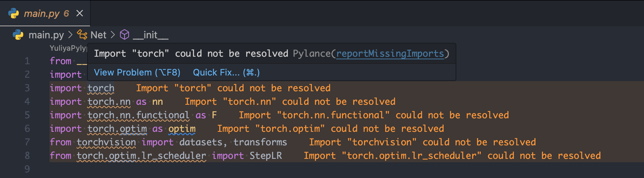Click line number 8 in the gutter
This screenshot has height=178, width=644.
pos(27,156)
